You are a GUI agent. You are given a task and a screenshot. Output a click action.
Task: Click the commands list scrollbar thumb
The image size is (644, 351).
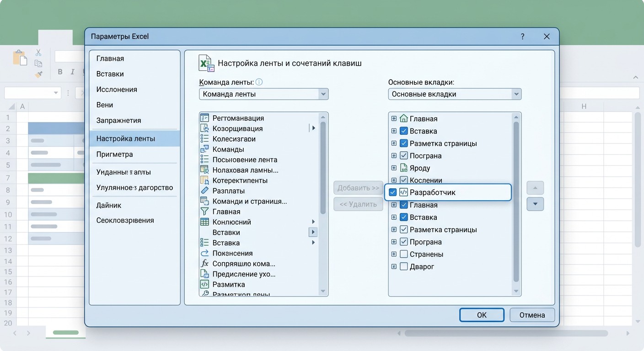point(323,168)
